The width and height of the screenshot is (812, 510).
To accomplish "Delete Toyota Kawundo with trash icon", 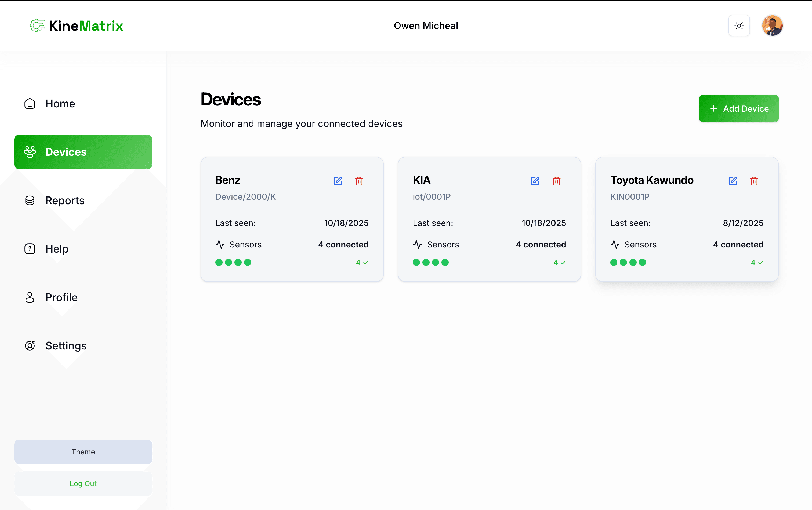I will pos(754,181).
